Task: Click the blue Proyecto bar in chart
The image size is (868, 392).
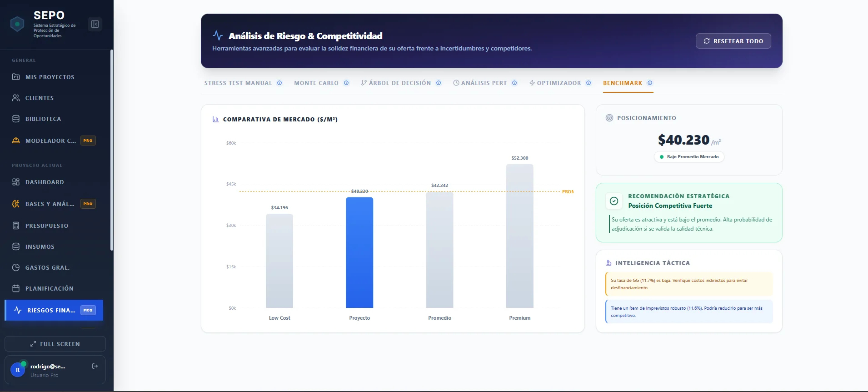Action: [359, 252]
